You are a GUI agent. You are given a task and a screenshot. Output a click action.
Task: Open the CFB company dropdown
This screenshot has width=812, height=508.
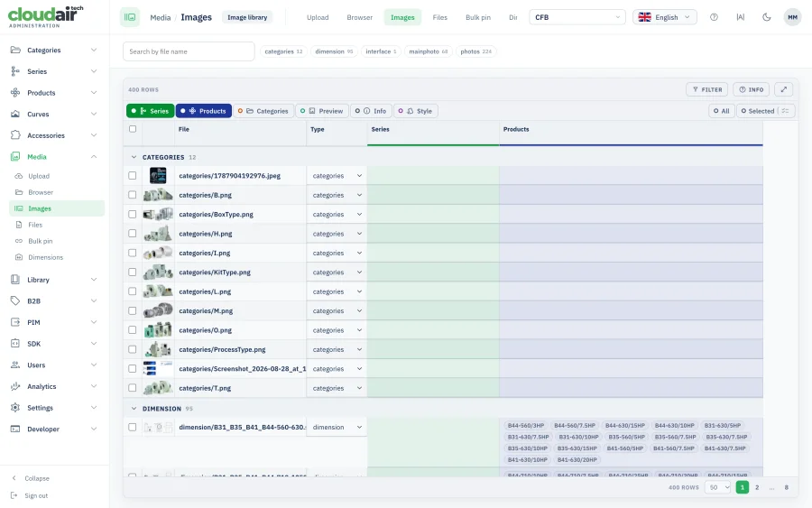(x=577, y=17)
